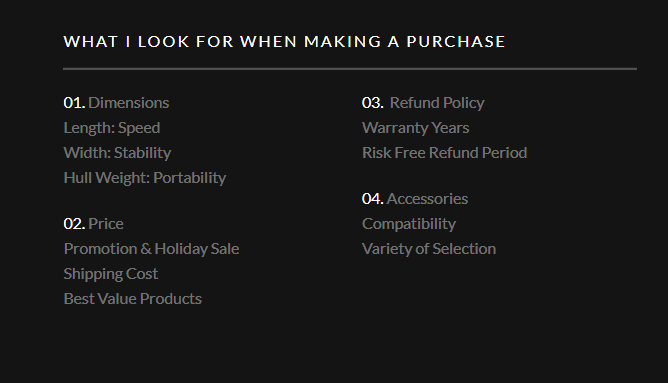The image size is (668, 383).
Task: Click the 'What I Look For' title
Action: pyautogui.click(x=284, y=42)
